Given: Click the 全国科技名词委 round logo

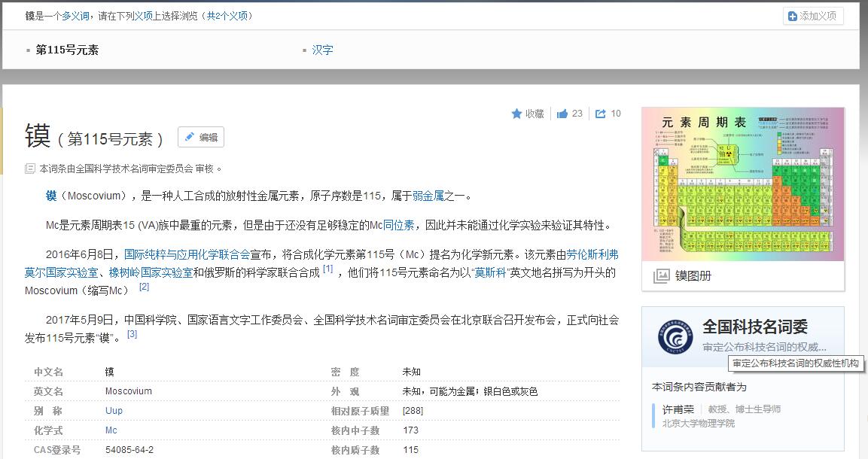Looking at the screenshot, I should coord(675,337).
